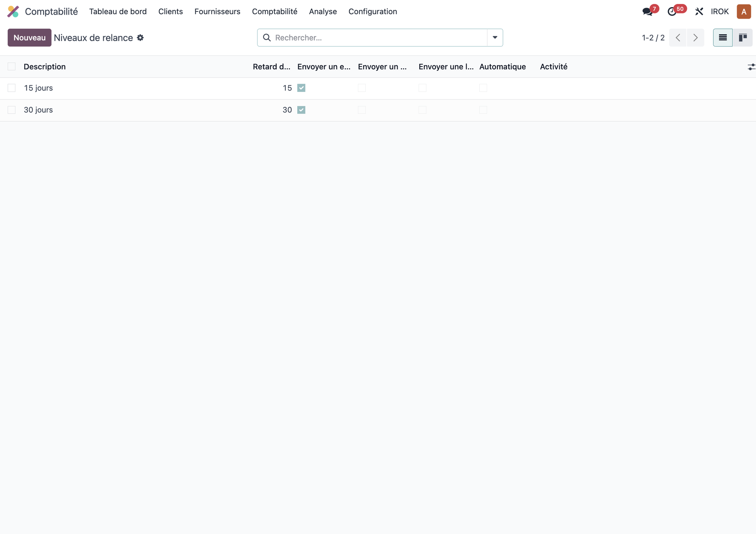Toggle Automatique checkbox for 30 jours

(x=483, y=110)
